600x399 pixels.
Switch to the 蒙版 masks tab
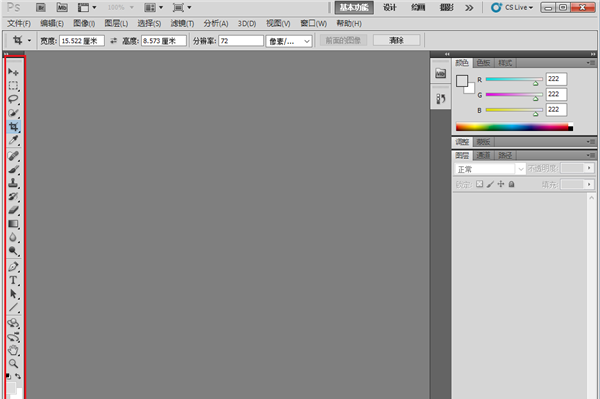click(484, 142)
